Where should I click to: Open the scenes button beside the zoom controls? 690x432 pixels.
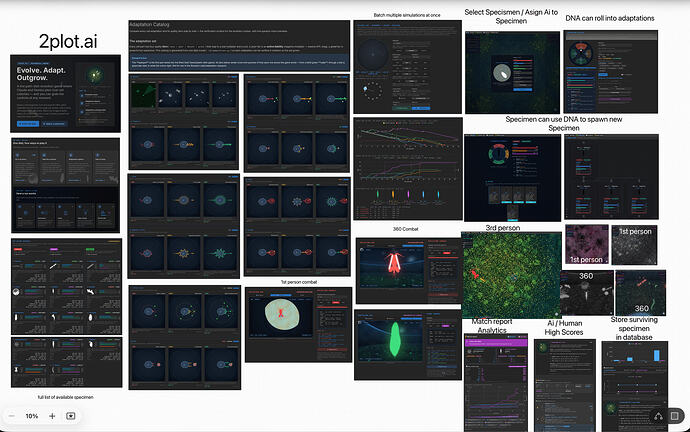tap(70, 416)
